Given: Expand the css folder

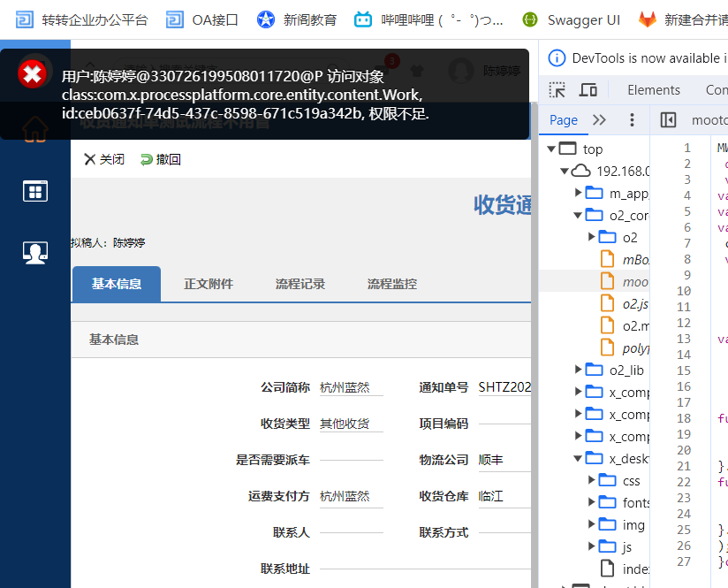Looking at the screenshot, I should click(x=592, y=480).
